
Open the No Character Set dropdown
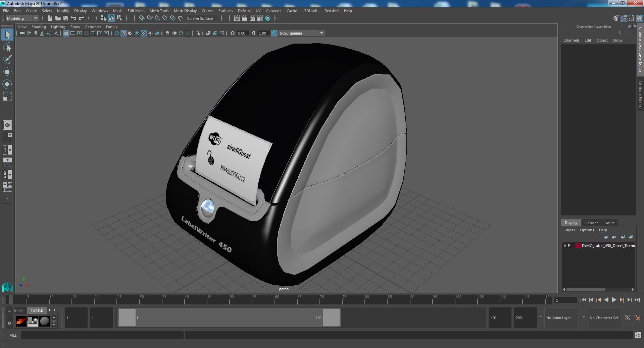[604, 318]
